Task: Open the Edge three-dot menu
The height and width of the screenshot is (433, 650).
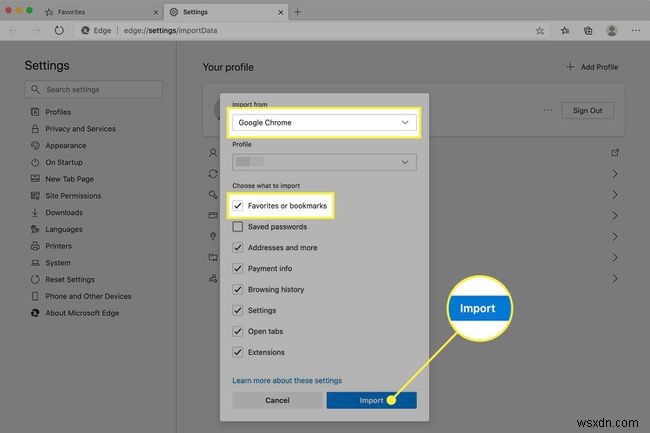Action: point(635,30)
